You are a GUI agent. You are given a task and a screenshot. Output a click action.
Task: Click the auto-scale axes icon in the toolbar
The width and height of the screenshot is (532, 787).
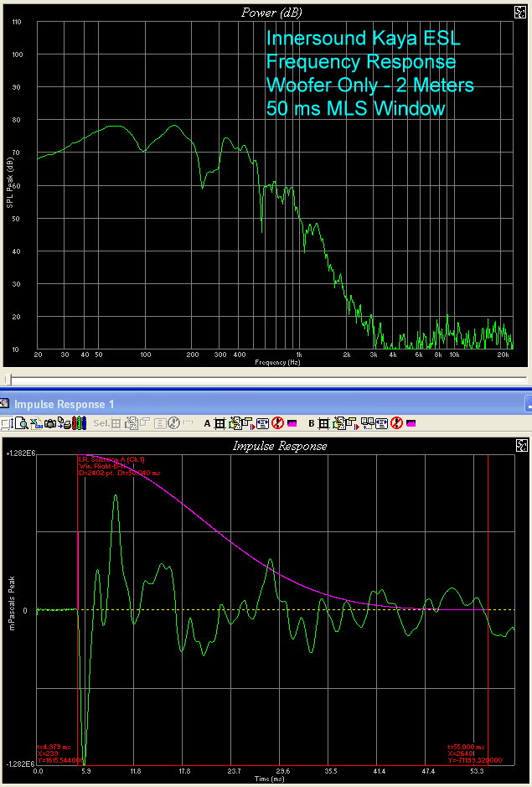(x=7, y=423)
